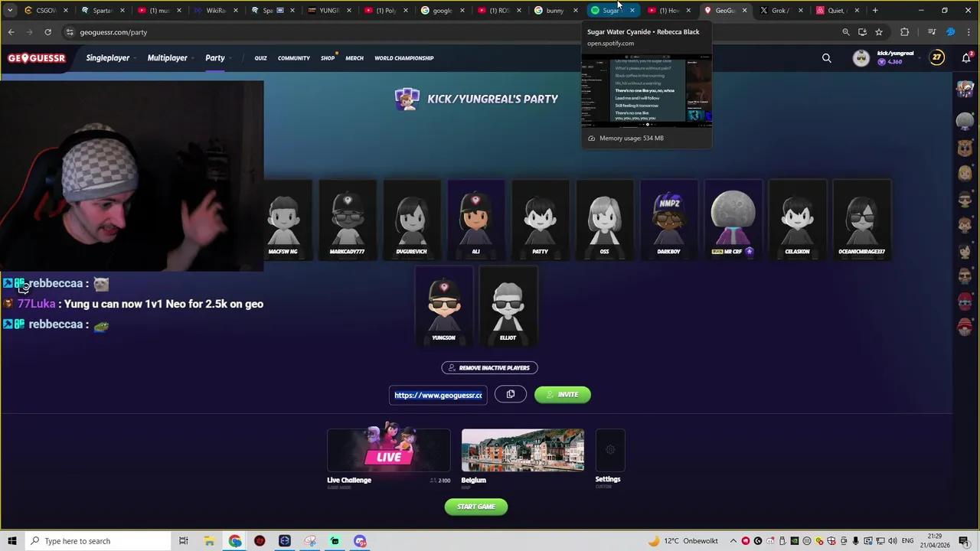Open the Community nav link
This screenshot has width=980, height=551.
coord(294,58)
